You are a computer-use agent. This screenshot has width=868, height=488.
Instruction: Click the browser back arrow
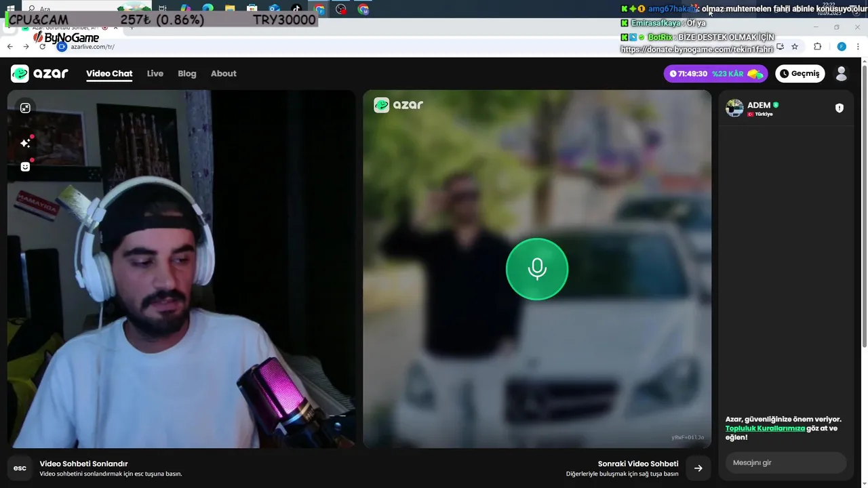9,47
